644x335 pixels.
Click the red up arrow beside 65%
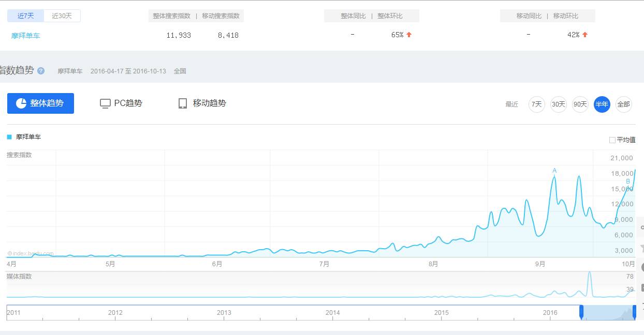(x=409, y=35)
